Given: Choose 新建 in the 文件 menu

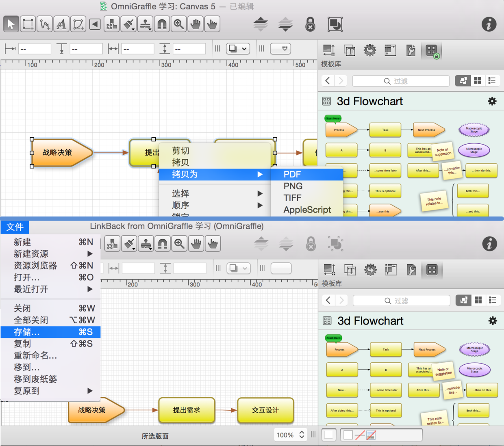Looking at the screenshot, I should (x=50, y=242).
